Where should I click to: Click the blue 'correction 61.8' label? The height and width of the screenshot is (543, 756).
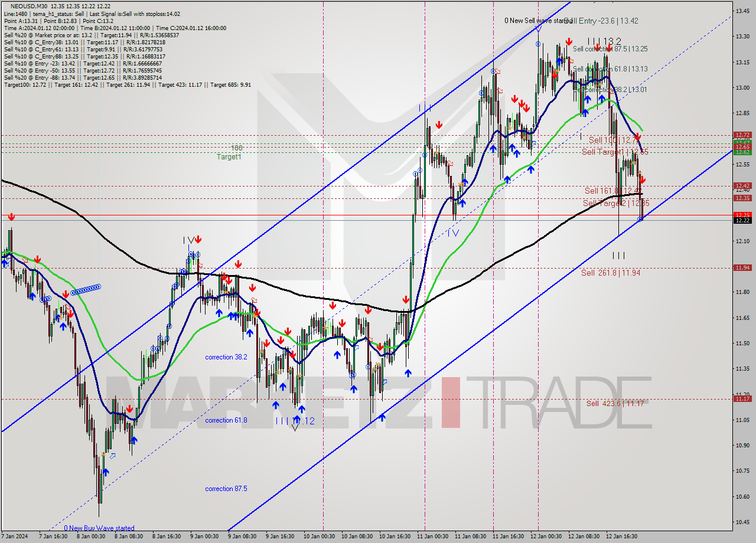[226, 420]
